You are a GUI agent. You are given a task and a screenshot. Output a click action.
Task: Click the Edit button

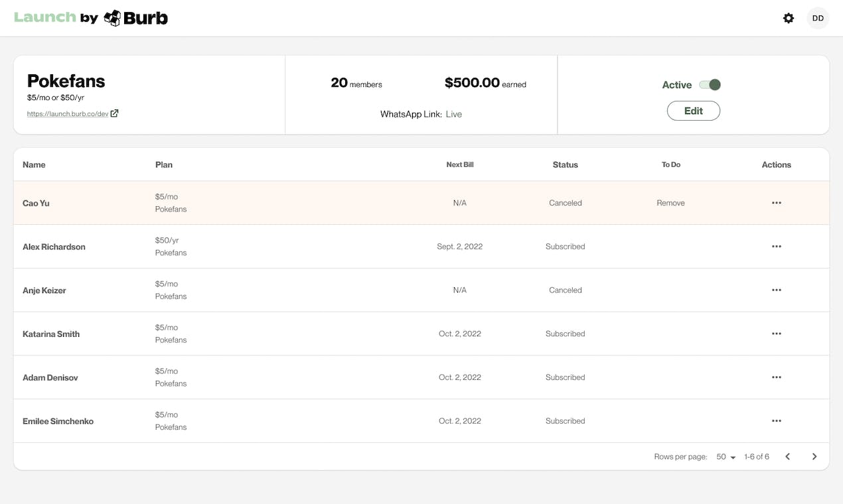694,111
